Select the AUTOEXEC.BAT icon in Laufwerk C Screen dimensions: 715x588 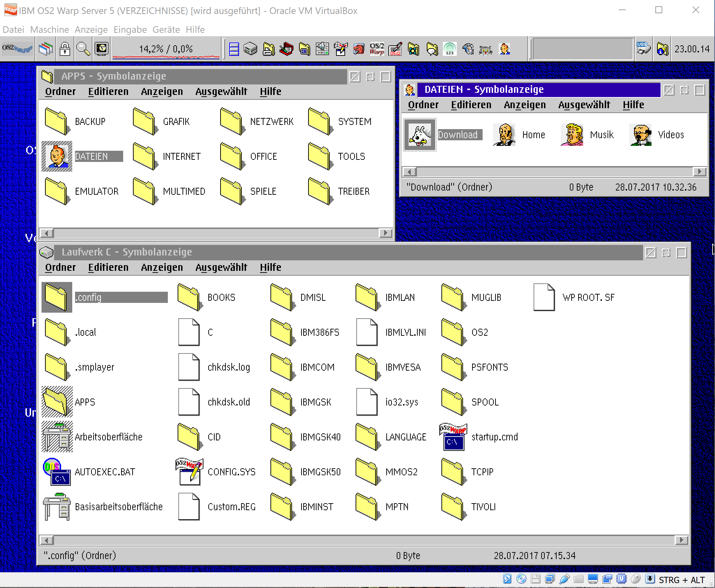click(x=57, y=471)
